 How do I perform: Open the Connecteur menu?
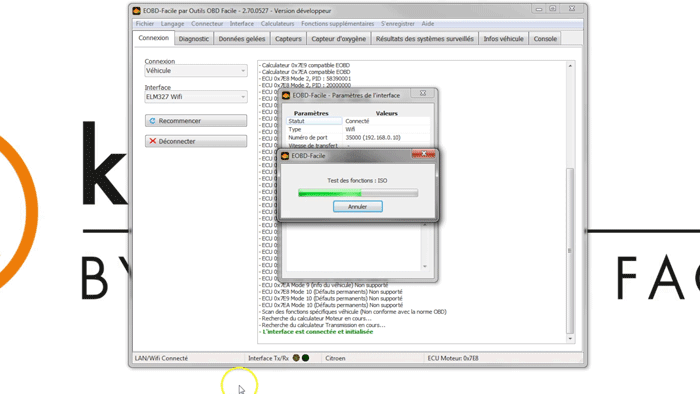pyautogui.click(x=207, y=24)
